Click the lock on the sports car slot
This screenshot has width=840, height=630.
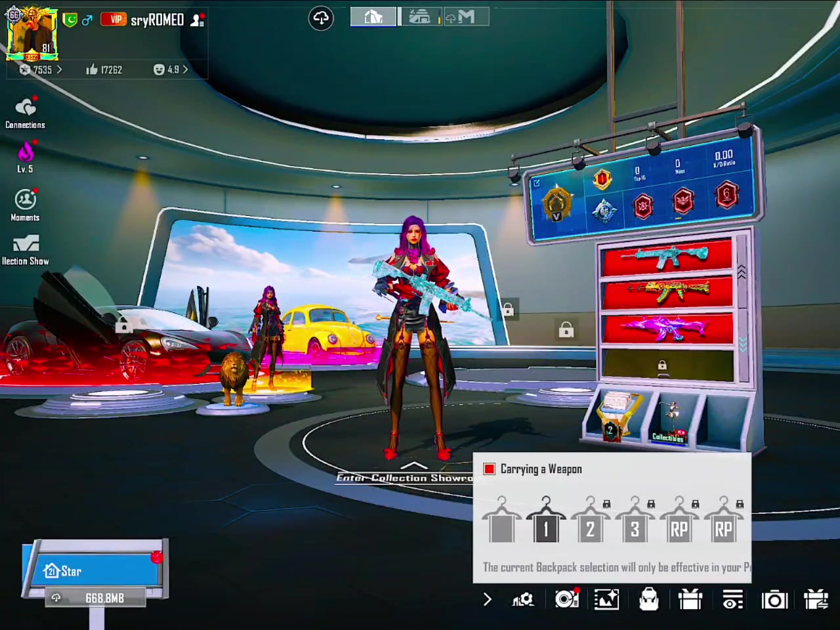123,325
